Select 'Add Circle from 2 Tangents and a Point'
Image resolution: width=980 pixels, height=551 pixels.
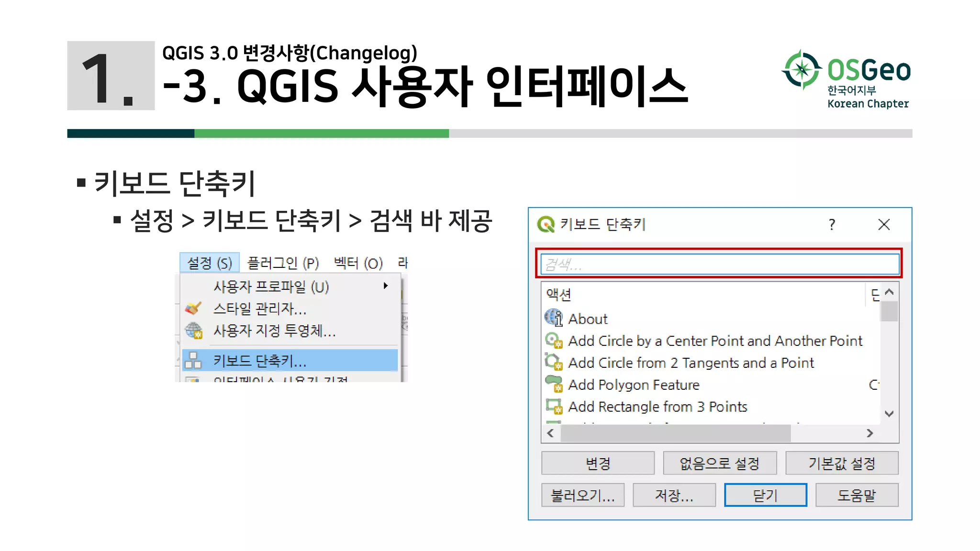coord(712,363)
